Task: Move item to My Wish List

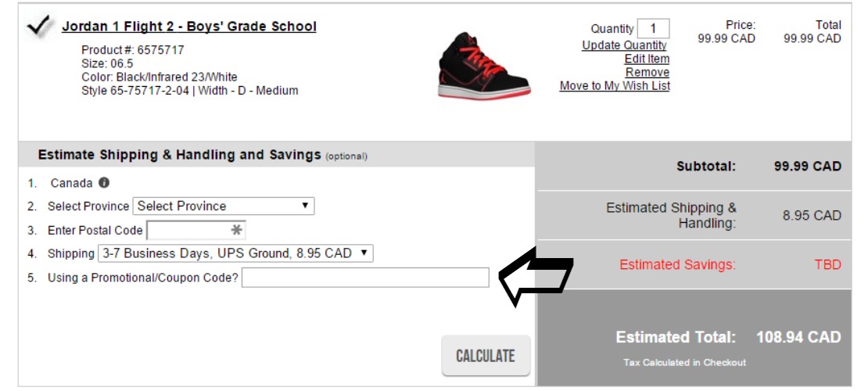Action: click(x=615, y=86)
